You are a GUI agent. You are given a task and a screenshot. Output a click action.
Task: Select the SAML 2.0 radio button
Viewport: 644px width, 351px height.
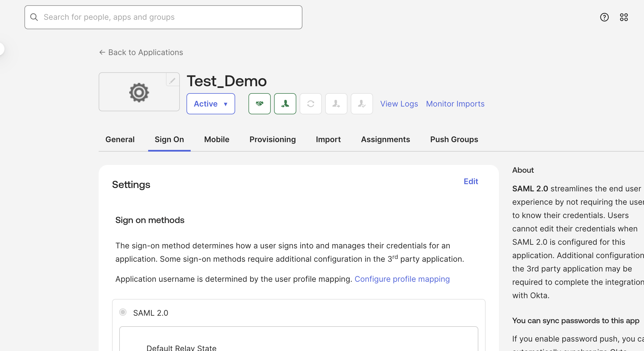(123, 312)
